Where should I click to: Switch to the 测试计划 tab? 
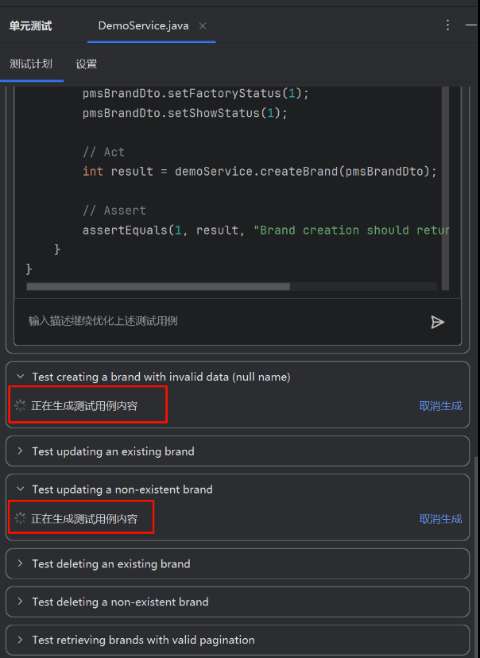31,64
